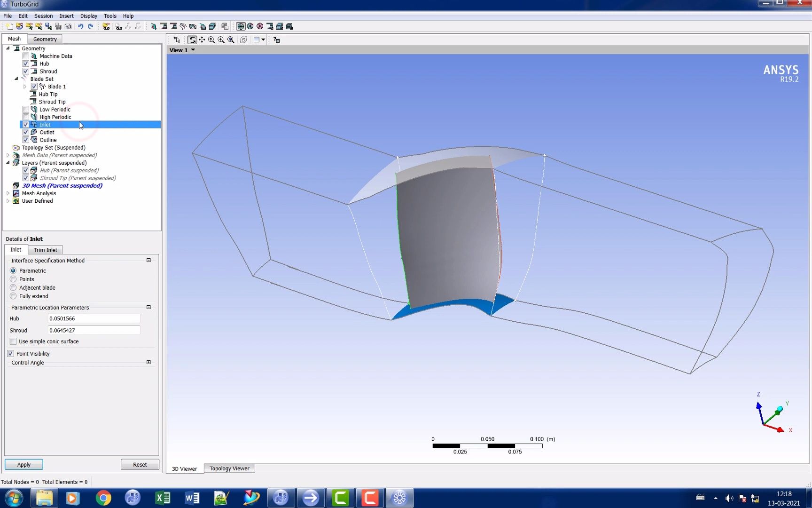Click the Reset button
812x508 pixels.
140,465
